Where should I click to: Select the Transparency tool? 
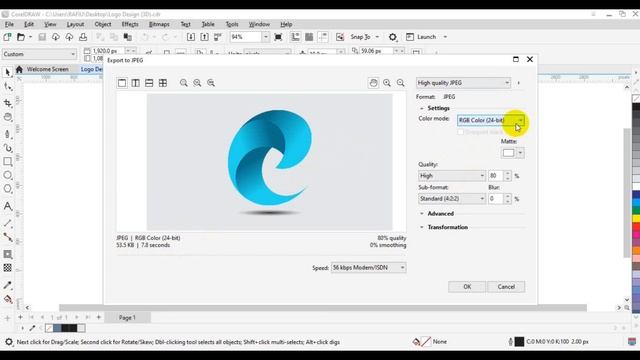point(7,268)
